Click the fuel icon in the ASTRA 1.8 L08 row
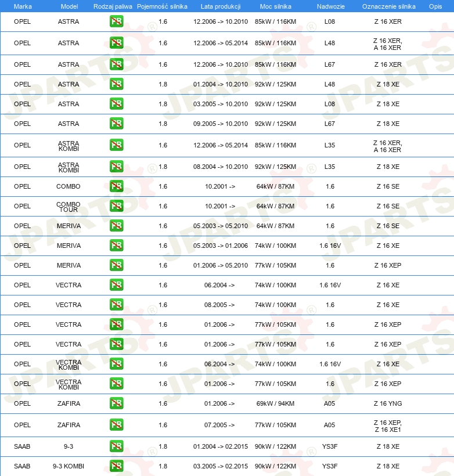 click(116, 104)
